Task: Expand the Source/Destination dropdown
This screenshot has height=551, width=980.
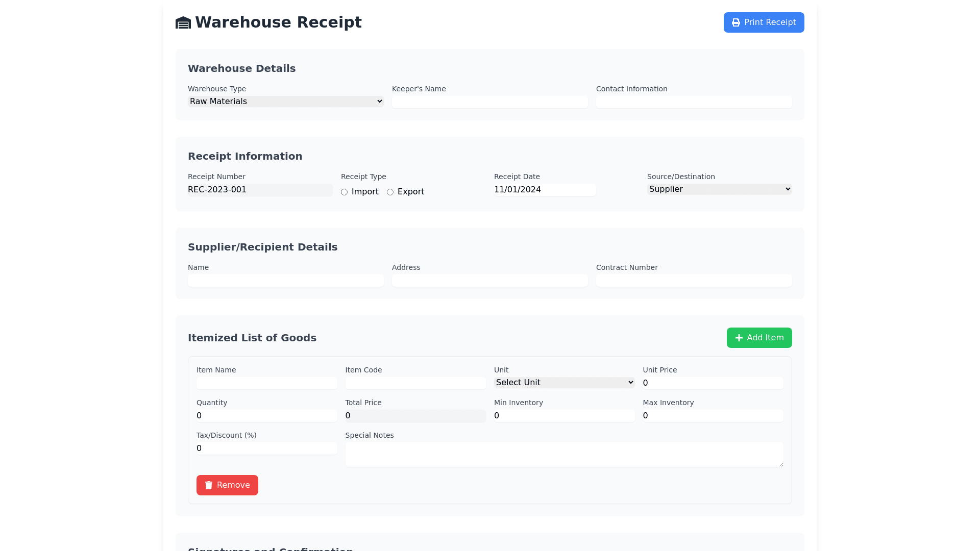Action: (719, 189)
